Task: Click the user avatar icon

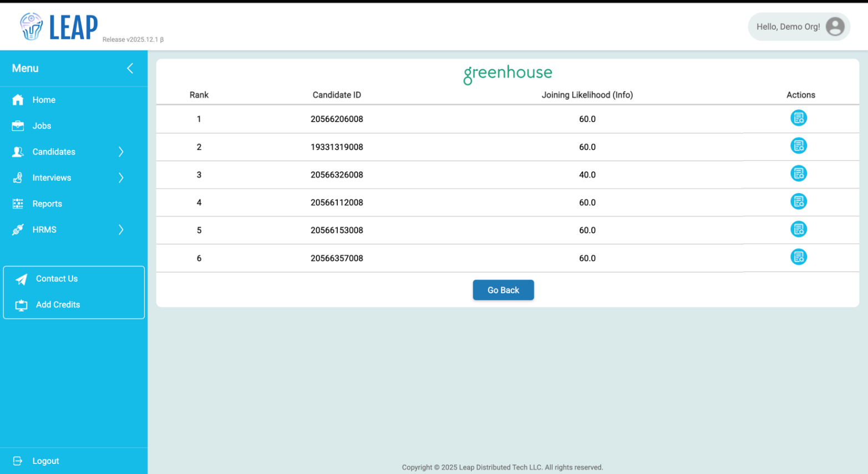Action: click(835, 27)
